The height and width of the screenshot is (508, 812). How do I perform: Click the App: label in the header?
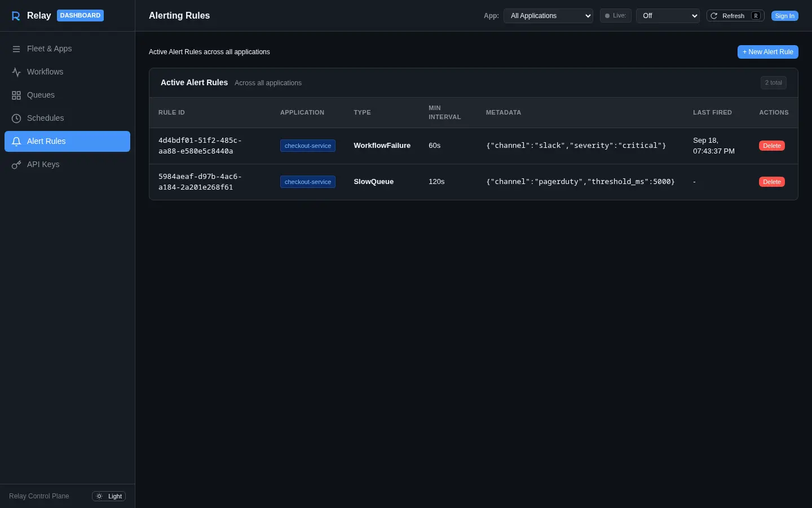[x=491, y=16]
